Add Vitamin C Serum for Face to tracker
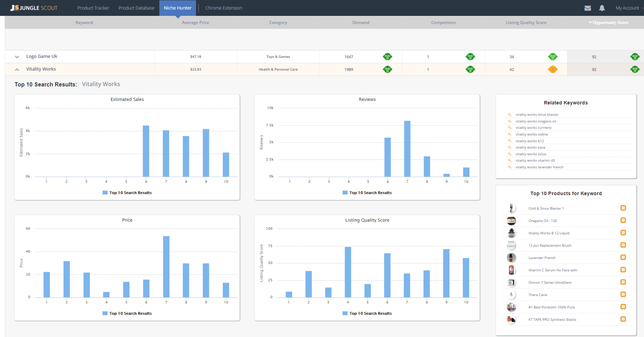 623,270
